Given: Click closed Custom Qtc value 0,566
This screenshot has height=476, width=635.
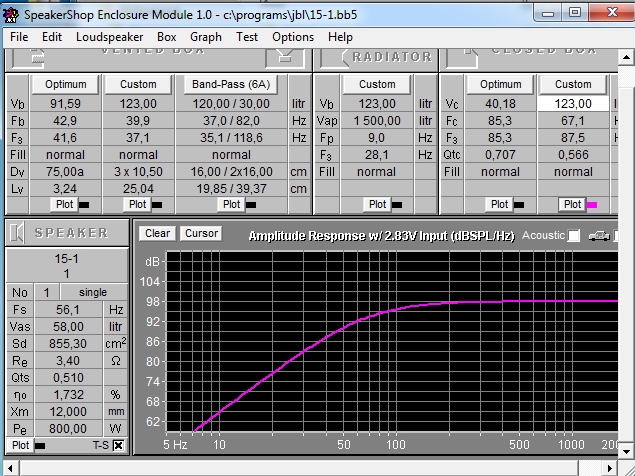Looking at the screenshot, I should click(x=573, y=155).
